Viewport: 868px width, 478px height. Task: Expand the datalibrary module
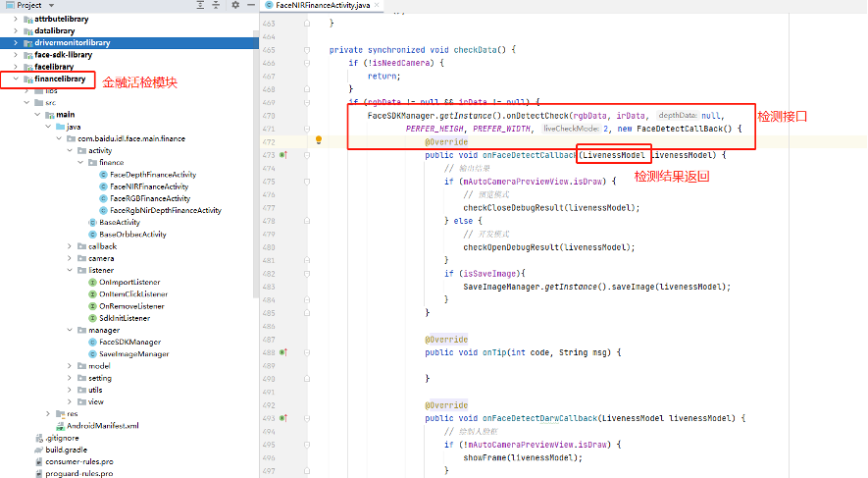(16, 31)
